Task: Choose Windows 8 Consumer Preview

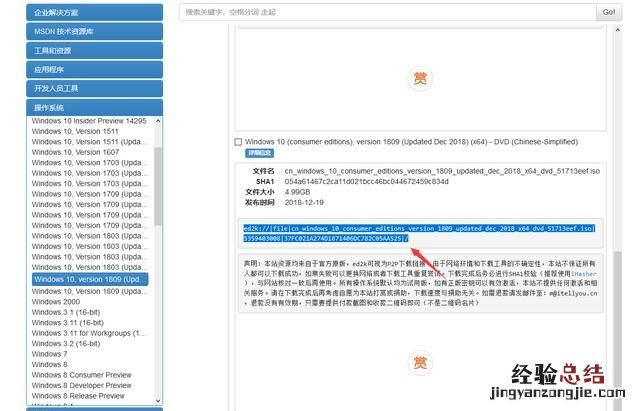Action: coord(82,375)
